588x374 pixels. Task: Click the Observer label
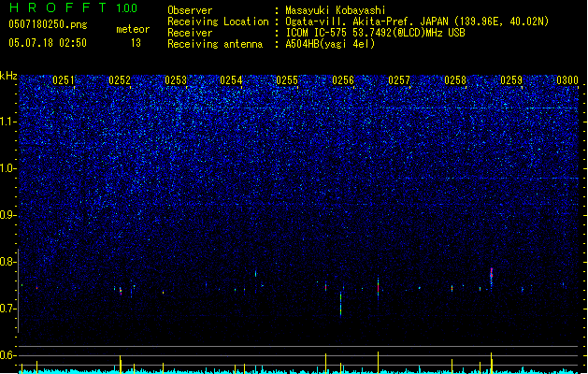click(190, 10)
